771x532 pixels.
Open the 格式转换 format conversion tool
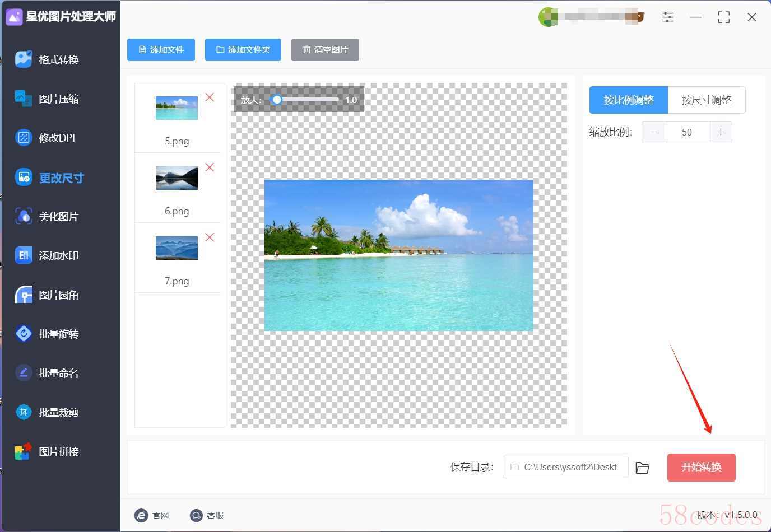48,59
